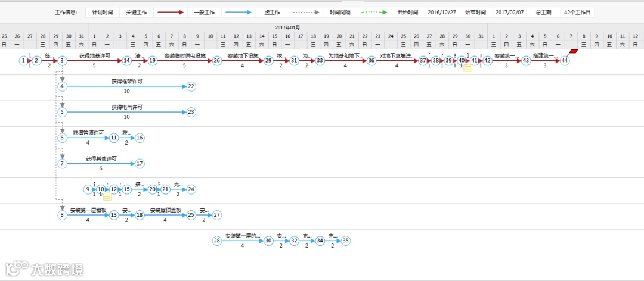Click the 42个工作日 duration value
644x281 pixels.
click(x=577, y=13)
